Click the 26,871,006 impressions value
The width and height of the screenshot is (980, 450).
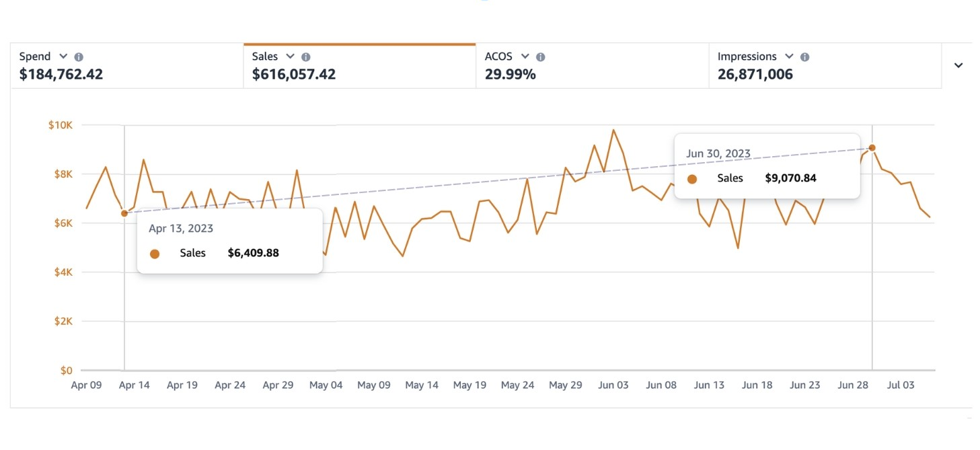(755, 75)
